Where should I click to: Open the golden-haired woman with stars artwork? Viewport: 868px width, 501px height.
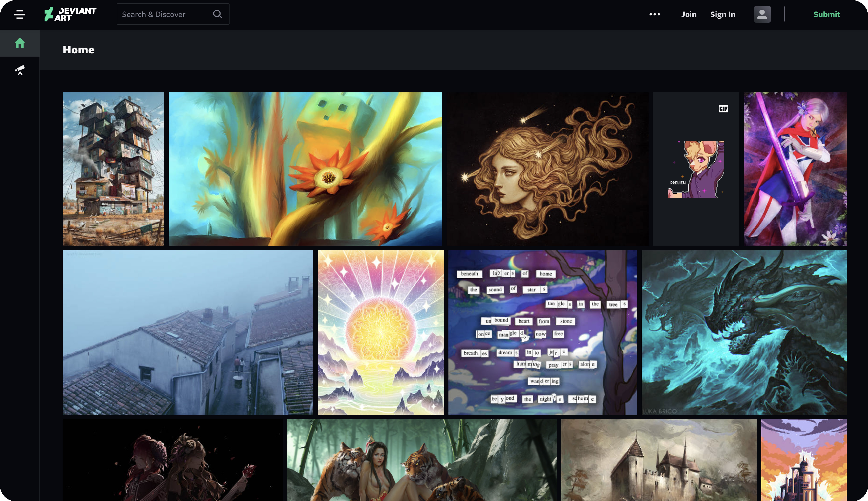(x=547, y=169)
